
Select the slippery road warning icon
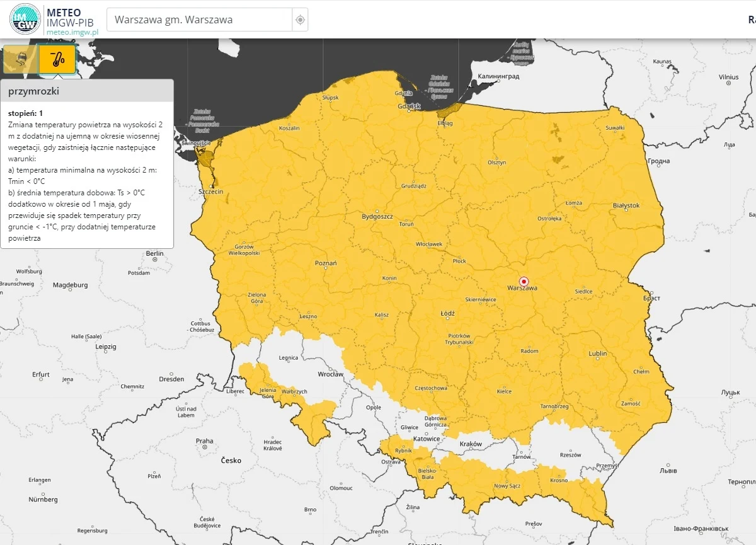click(x=18, y=59)
